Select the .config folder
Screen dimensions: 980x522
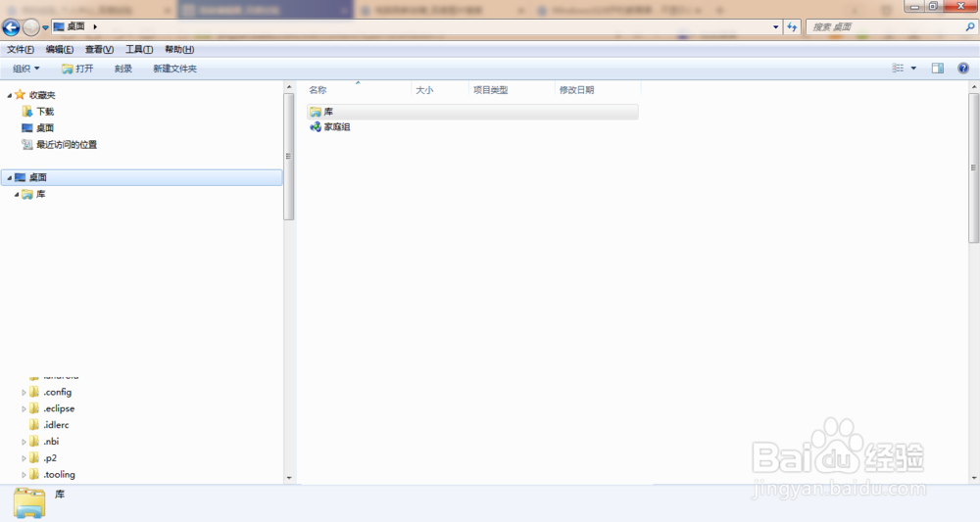[58, 392]
